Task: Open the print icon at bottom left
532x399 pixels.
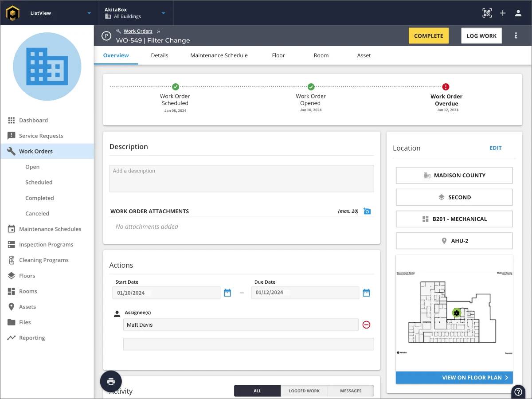Action: click(x=110, y=381)
